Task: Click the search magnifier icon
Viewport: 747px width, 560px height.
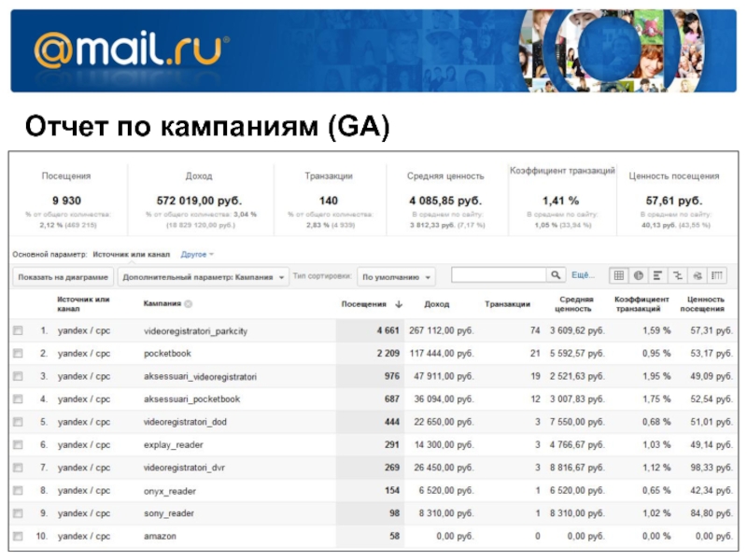Action: (556, 275)
